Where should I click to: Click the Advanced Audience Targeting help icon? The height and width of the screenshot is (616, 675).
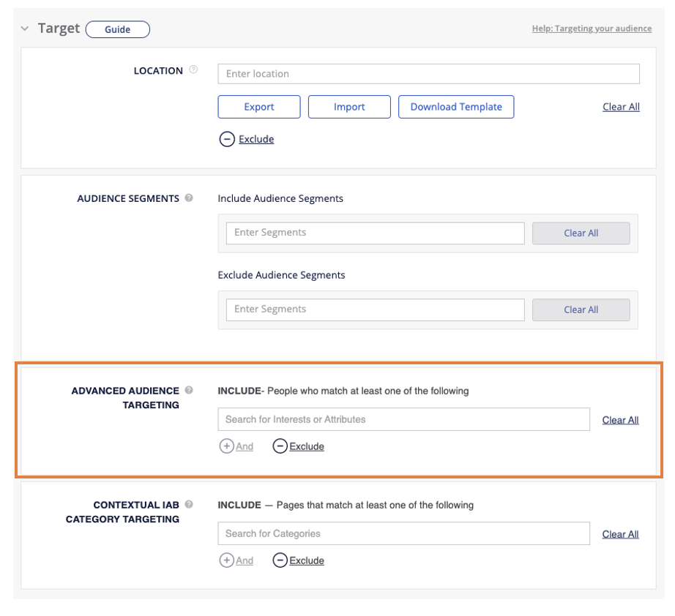(x=189, y=390)
